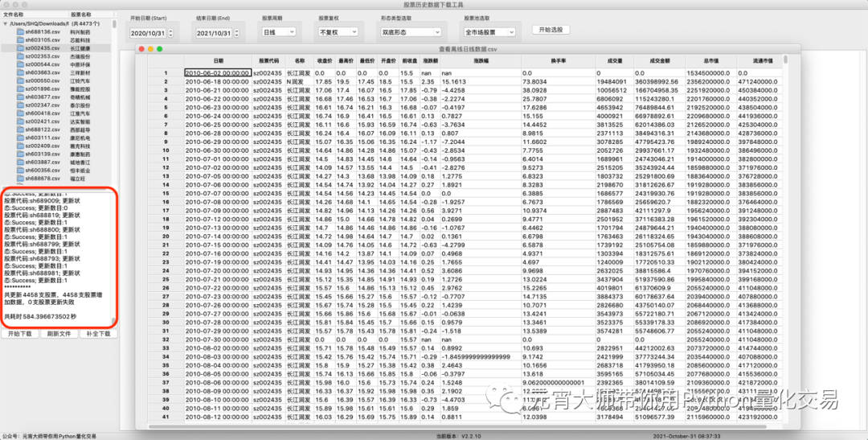
Task: Click volume cell 19484091
Action: point(615,81)
